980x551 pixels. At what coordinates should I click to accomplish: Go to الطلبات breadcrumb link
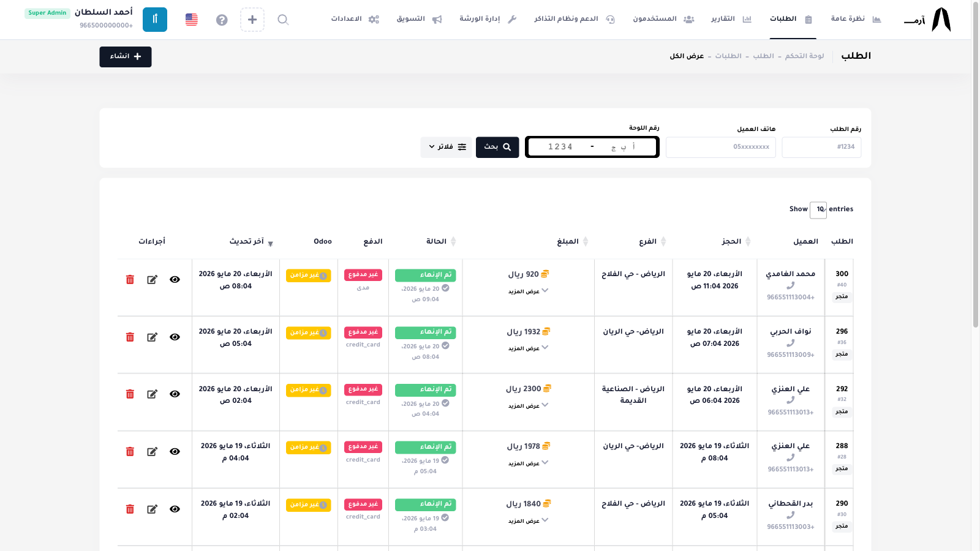click(x=728, y=56)
